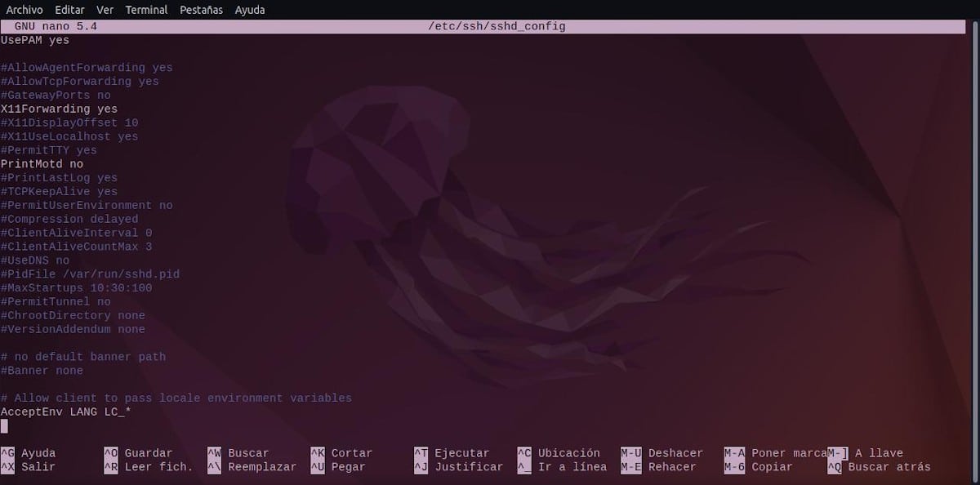Screen dimensions: 980x485
Task: Open the Editar menu
Action: tap(69, 10)
